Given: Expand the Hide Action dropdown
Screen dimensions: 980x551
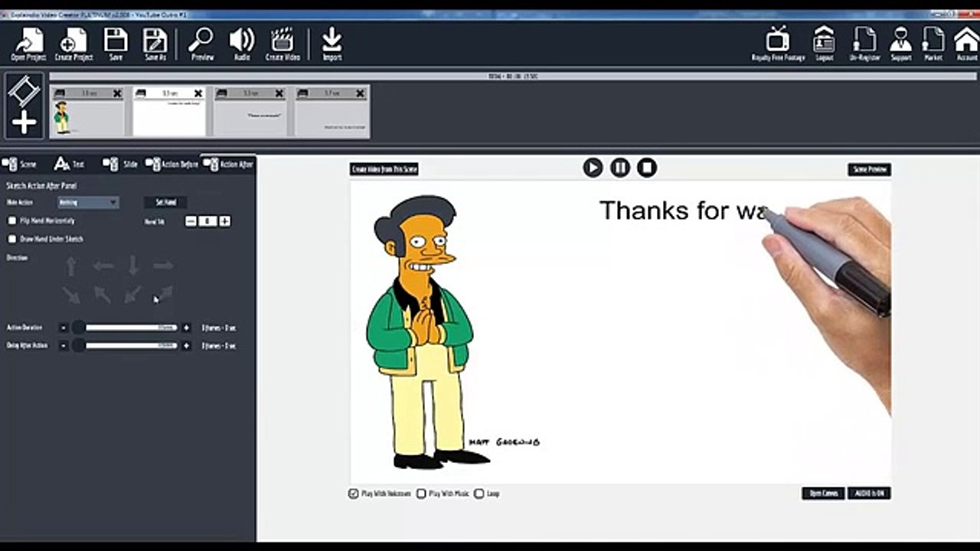Looking at the screenshot, I should point(88,202).
